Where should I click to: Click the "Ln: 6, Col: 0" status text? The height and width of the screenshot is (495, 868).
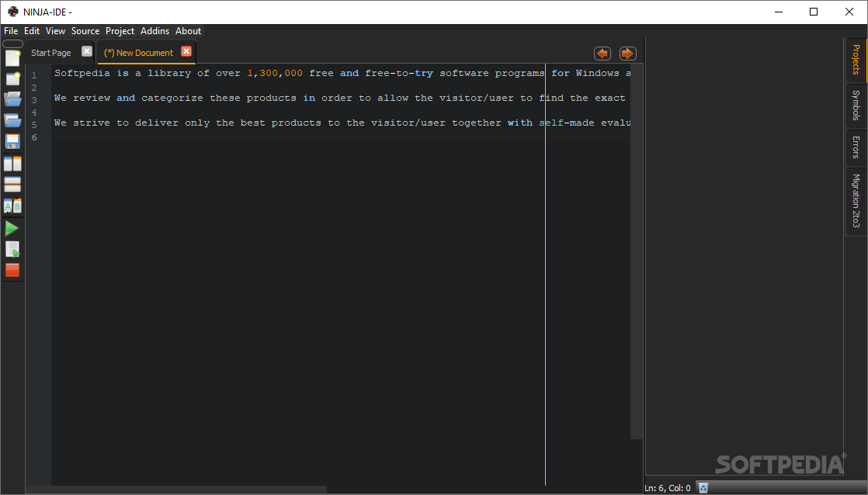(x=668, y=488)
